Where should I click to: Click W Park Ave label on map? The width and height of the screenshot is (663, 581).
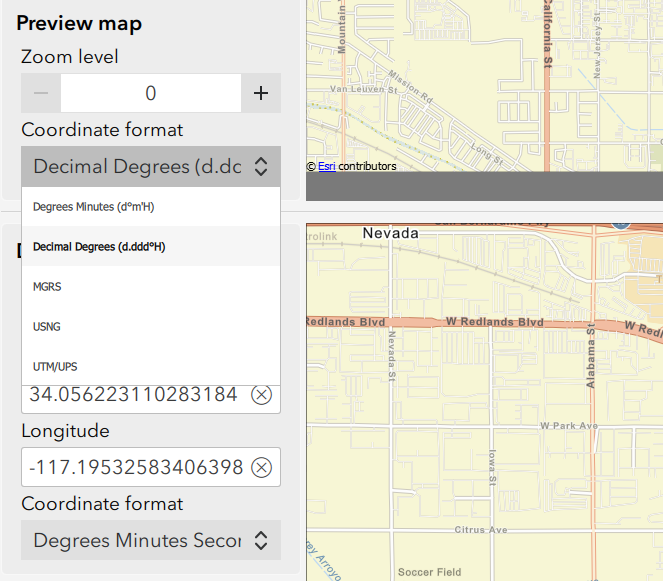[x=569, y=426]
